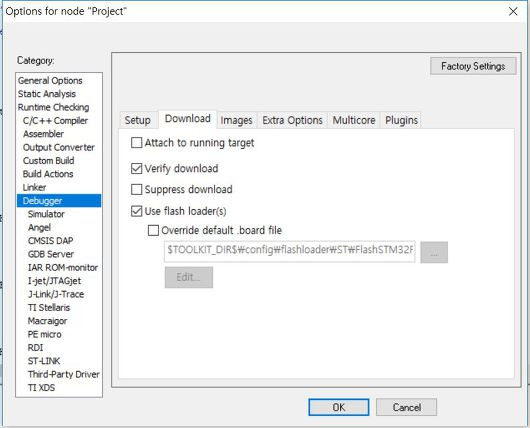The height and width of the screenshot is (428, 530).
Task: Select Output Converter category
Action: (x=59, y=147)
